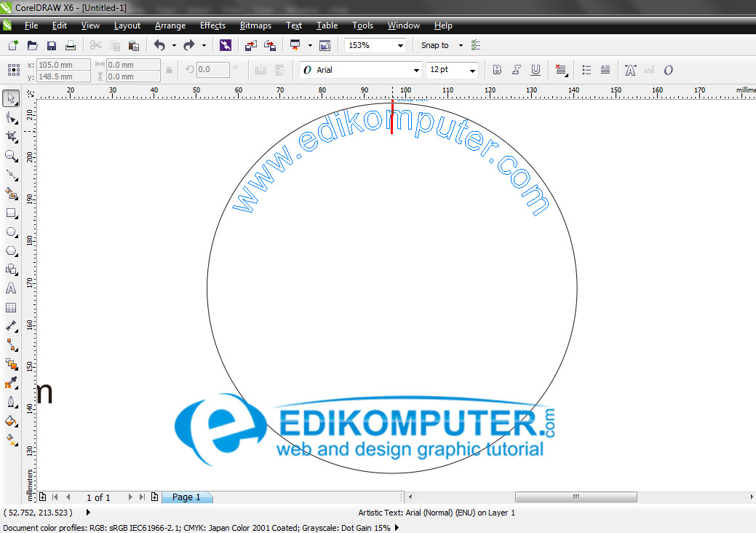
Task: Select the Text tool
Action: [10, 288]
